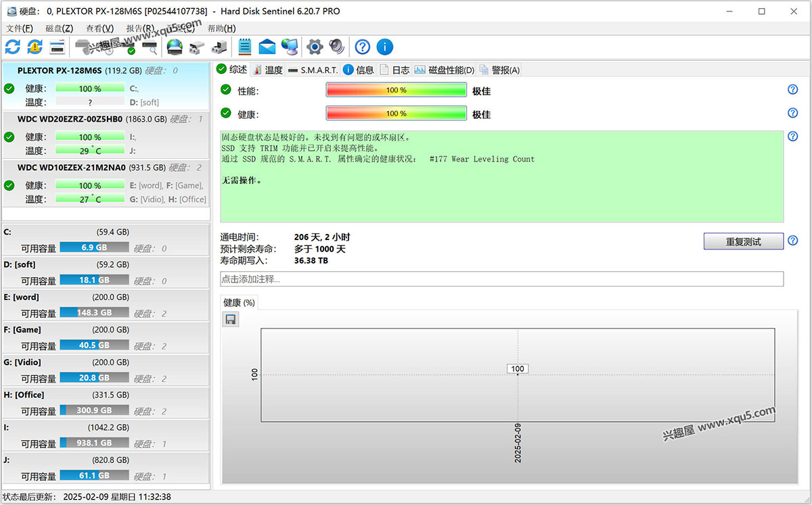Select the WDC WD20EZRZ-00Z5HB0 disk entry

[106, 135]
